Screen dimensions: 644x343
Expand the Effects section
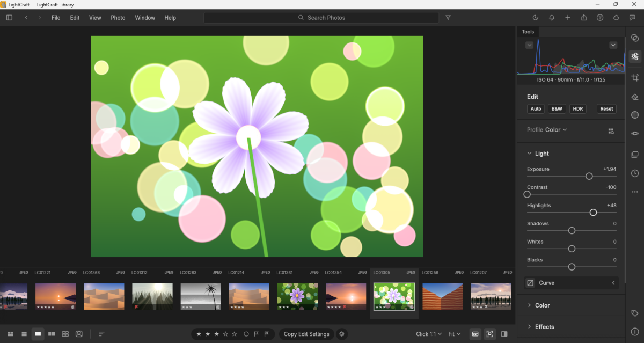(x=540, y=327)
